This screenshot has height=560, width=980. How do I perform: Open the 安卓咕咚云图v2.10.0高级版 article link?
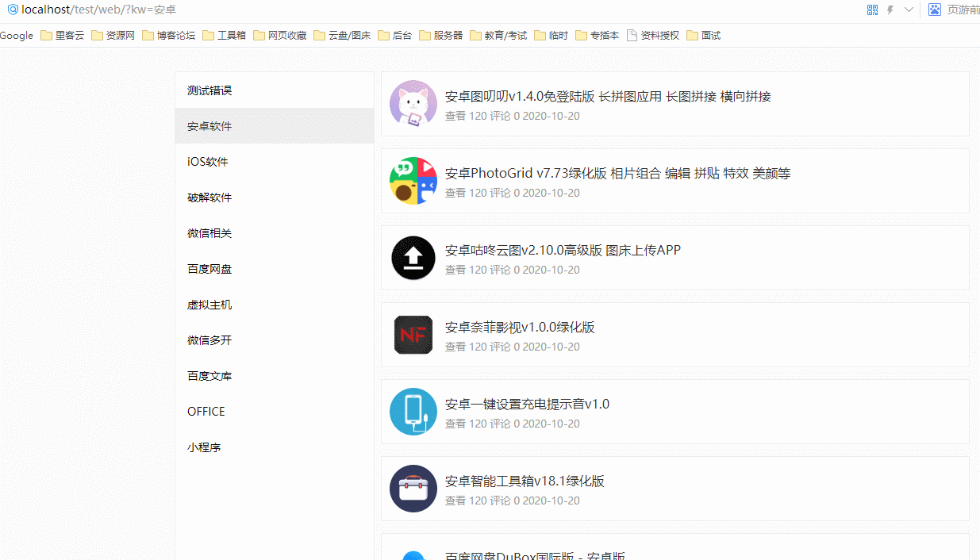(563, 250)
